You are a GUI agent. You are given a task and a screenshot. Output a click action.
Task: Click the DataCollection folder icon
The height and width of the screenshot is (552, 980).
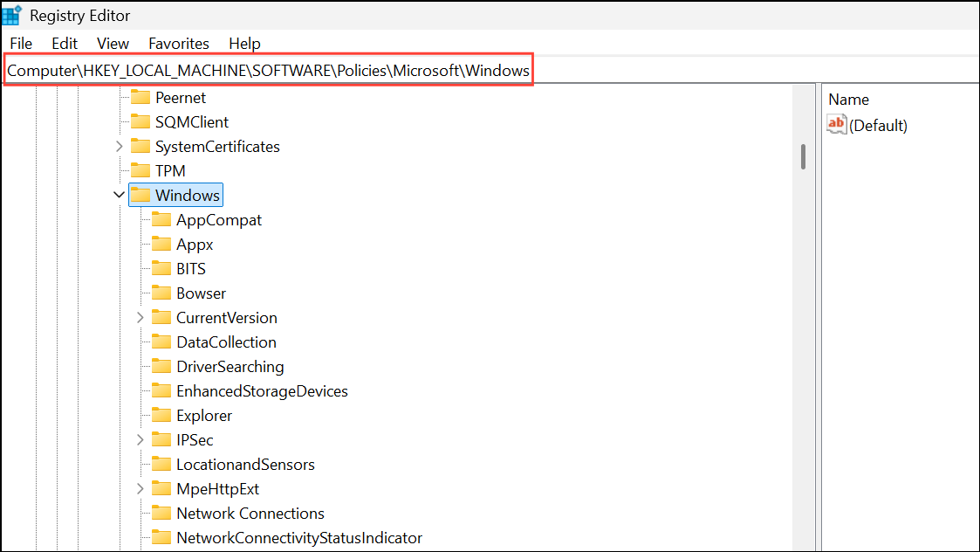[161, 342]
